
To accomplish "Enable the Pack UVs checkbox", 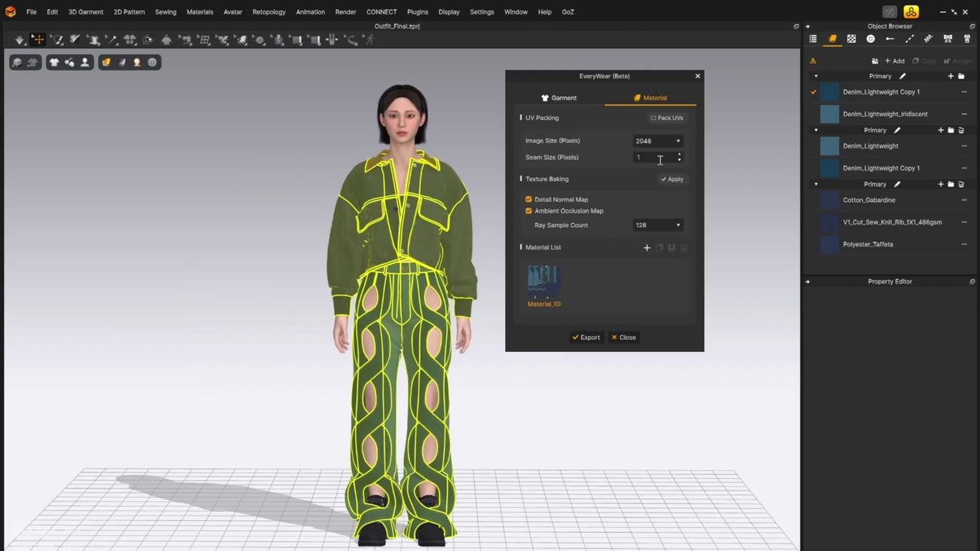I will 654,118.
